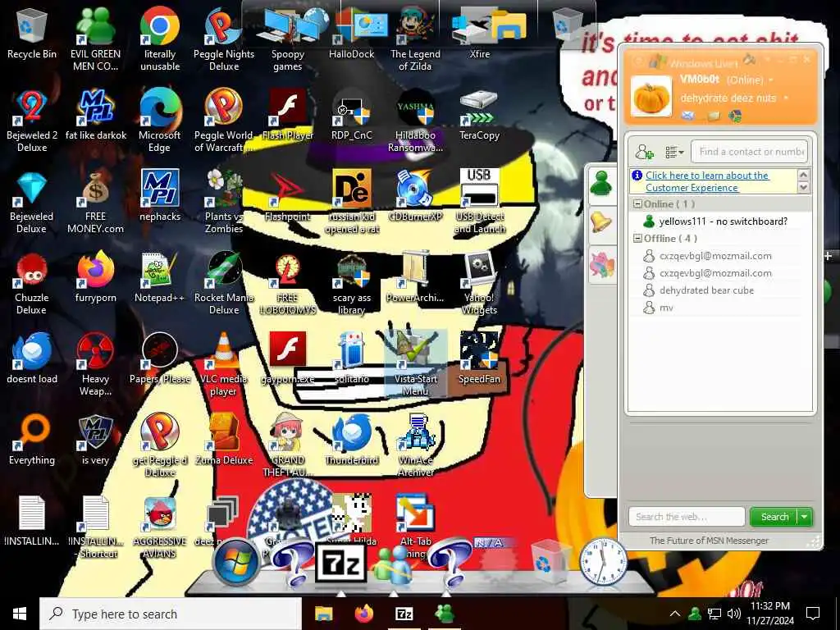Open the VM0b0t online status dropdown
Screen dimensions: 840x630
771,80
